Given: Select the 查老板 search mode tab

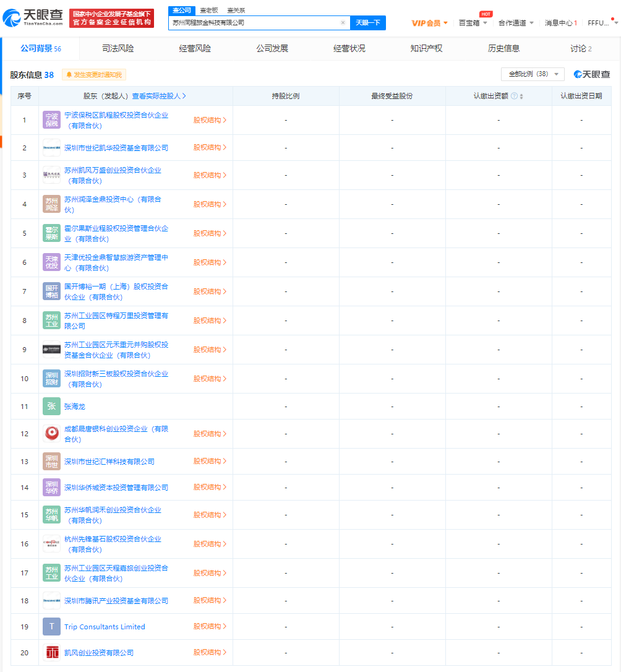Looking at the screenshot, I should point(209,11).
